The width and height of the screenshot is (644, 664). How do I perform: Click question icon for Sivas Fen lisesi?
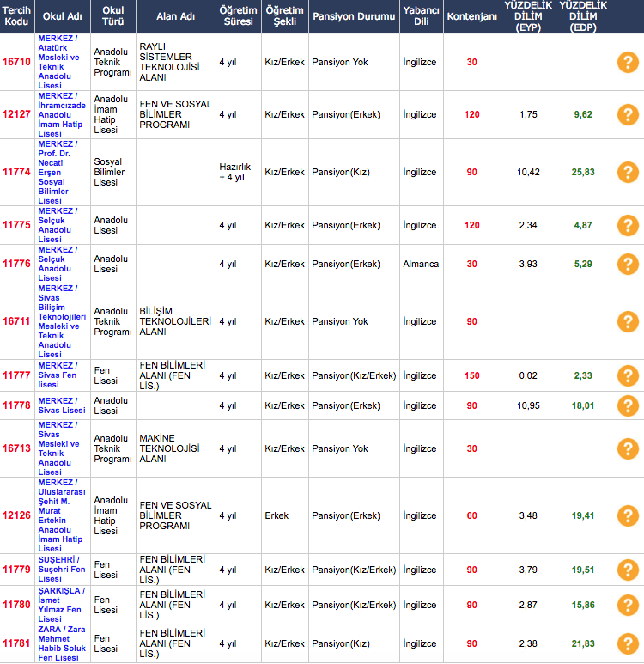(628, 375)
